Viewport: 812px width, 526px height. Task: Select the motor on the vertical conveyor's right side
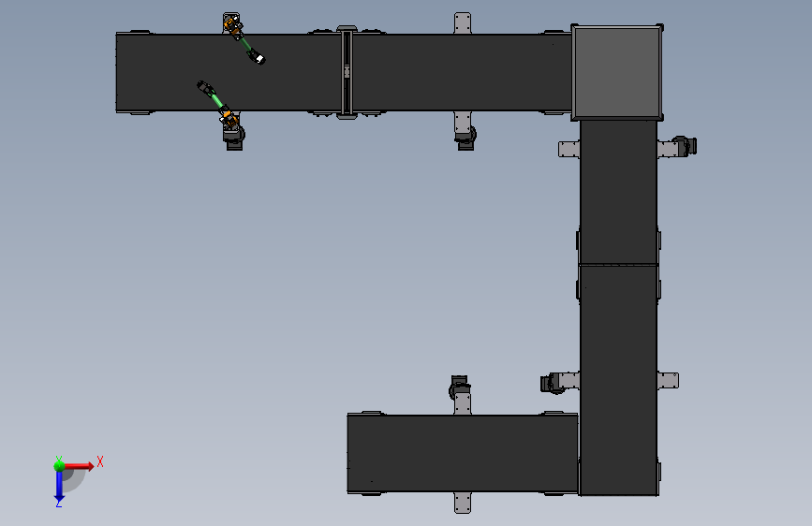685,146
